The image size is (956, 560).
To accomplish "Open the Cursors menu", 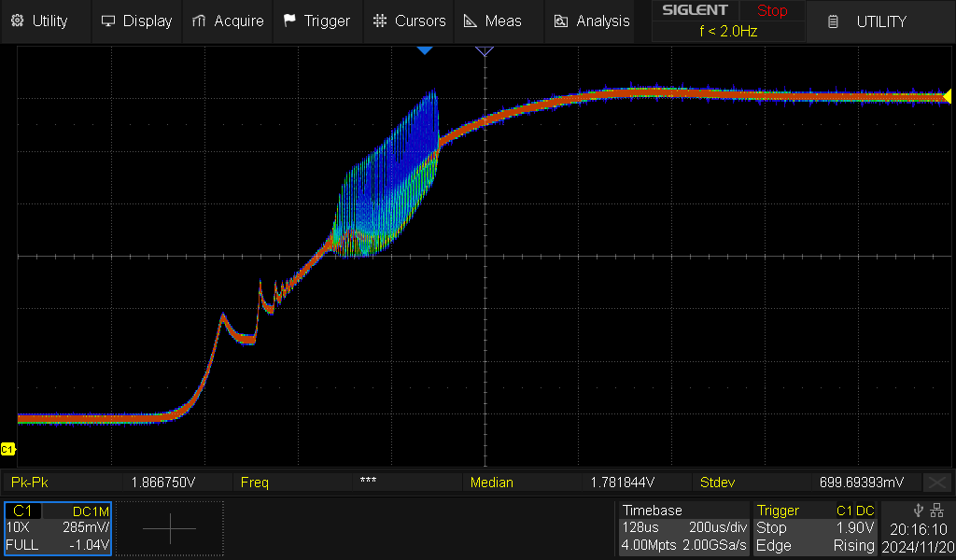I will pos(409,21).
